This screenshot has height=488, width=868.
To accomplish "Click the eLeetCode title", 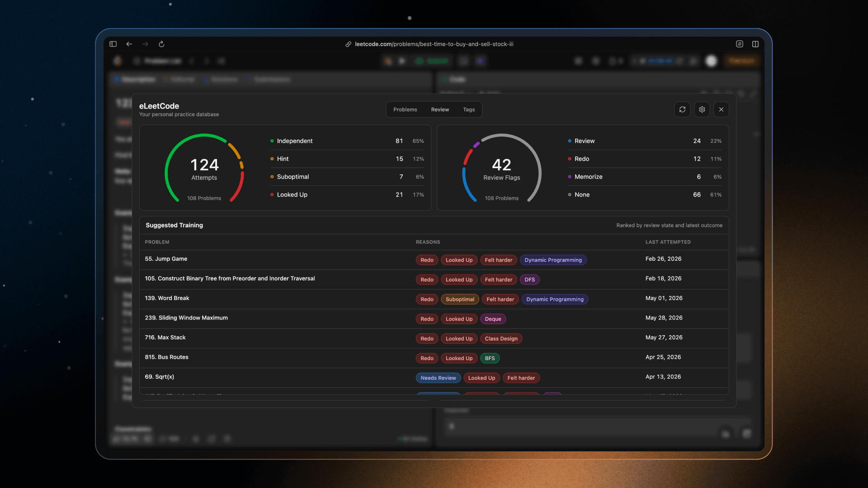I will (x=159, y=106).
